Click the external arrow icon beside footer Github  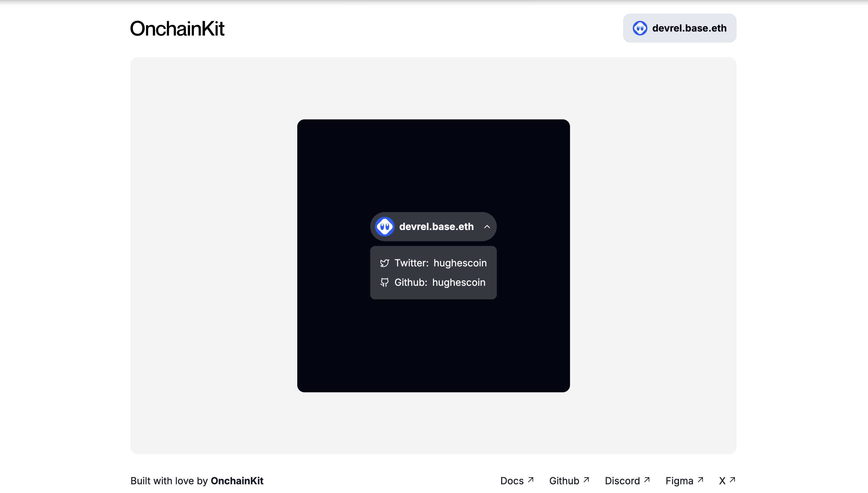pos(586,480)
